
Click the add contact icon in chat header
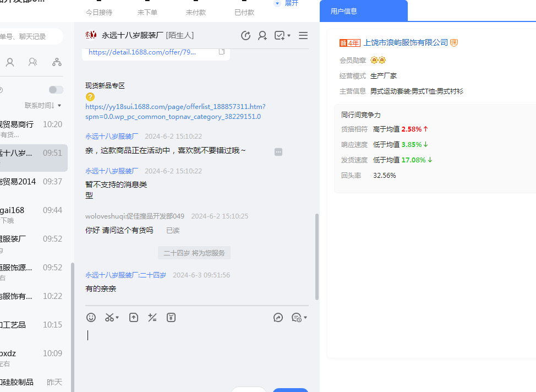262,36
